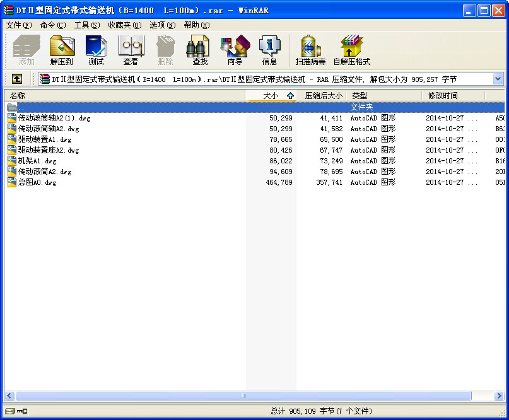This screenshot has height=420, width=509.
Task: Select the file 传动滚筒轴A2(1).dwg
Action: [54, 118]
